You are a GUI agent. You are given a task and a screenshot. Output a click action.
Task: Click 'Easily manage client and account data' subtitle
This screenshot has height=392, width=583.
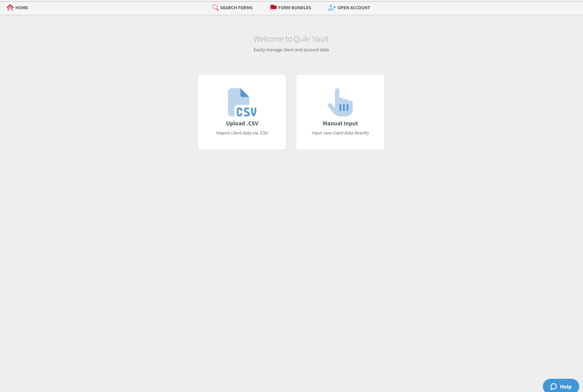(291, 50)
